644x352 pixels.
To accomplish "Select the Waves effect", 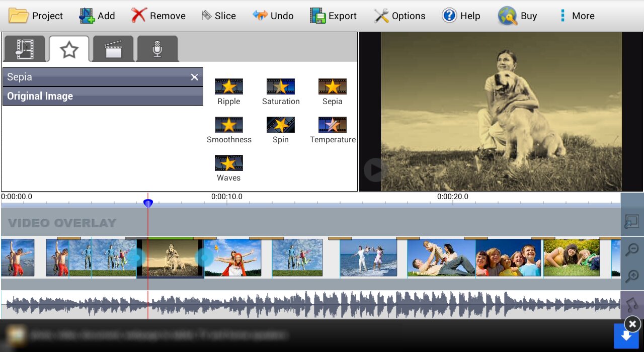I will click(229, 163).
